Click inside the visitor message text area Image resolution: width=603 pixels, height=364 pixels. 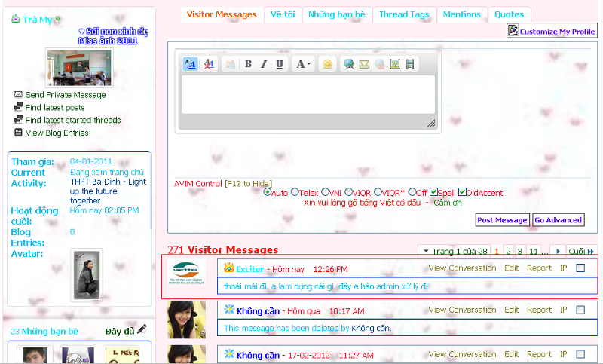pyautogui.click(x=308, y=94)
